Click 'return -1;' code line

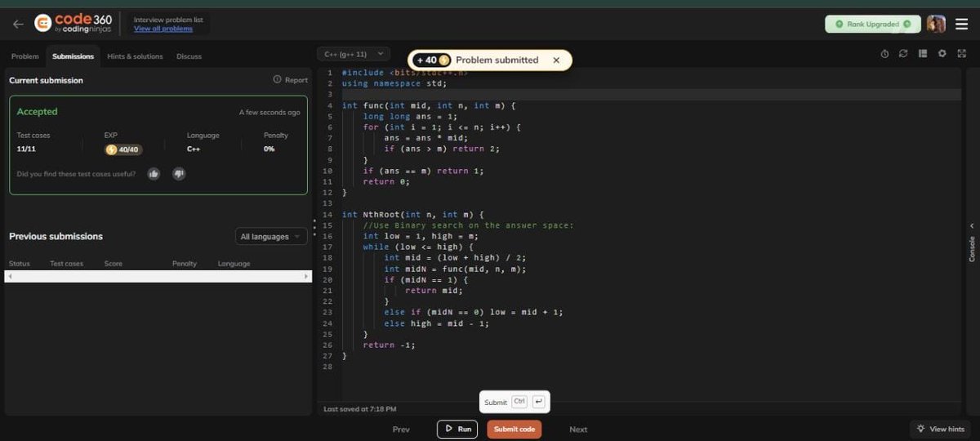pyautogui.click(x=389, y=345)
